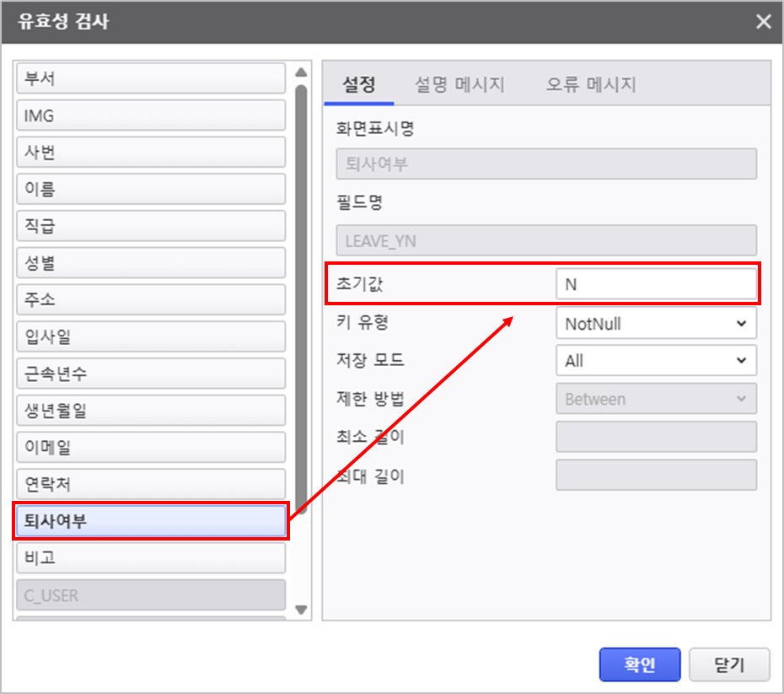Click the 확인 button

point(640,664)
